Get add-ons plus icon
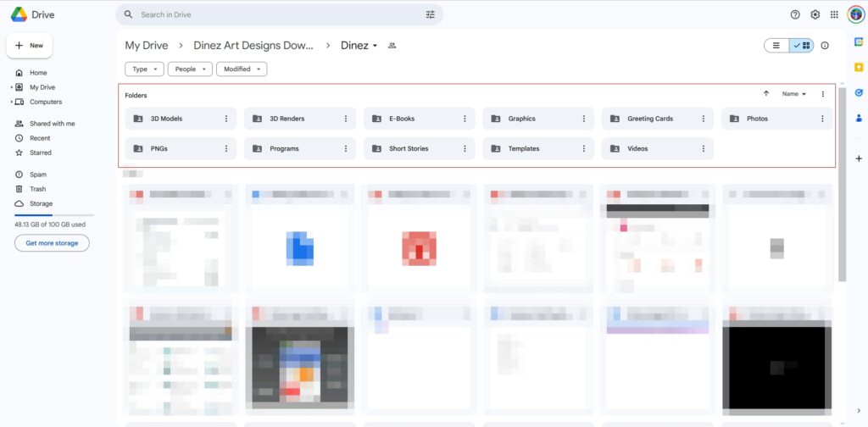The height and width of the screenshot is (427, 868). point(859,158)
